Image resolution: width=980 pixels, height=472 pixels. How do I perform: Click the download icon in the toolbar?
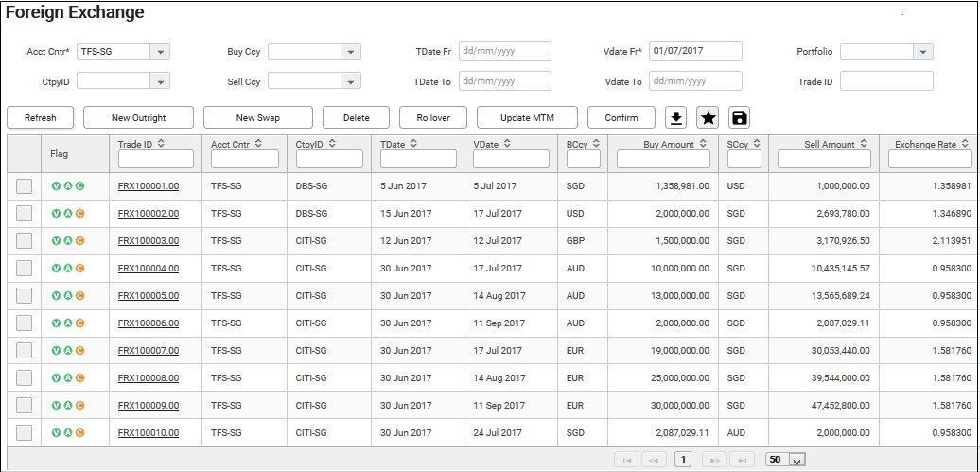(676, 117)
